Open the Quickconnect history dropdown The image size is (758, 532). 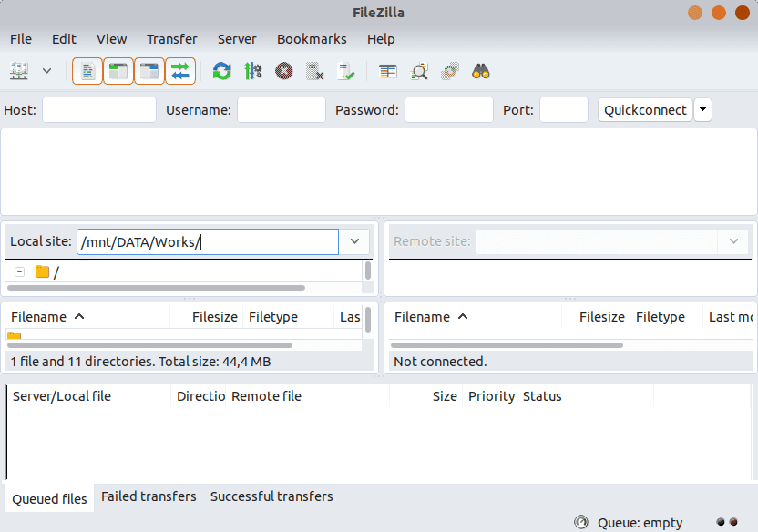[x=702, y=109]
